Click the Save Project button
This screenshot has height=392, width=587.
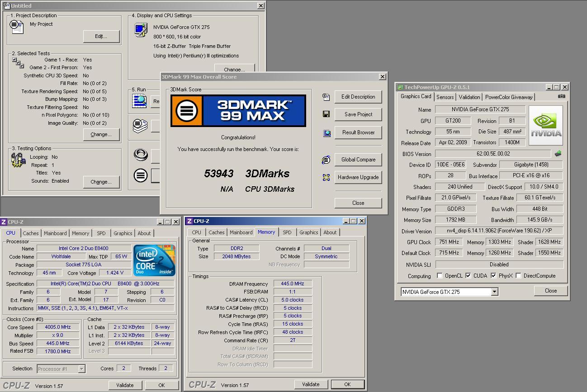click(x=358, y=114)
